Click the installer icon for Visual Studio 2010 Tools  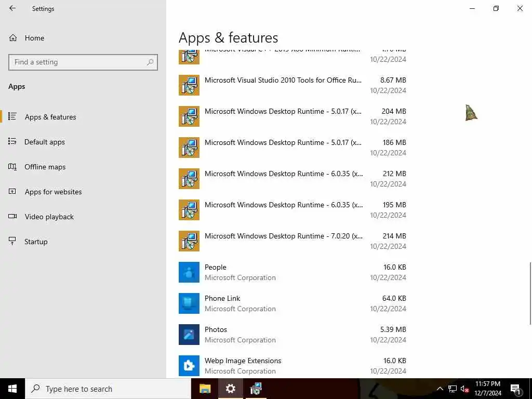[189, 85]
